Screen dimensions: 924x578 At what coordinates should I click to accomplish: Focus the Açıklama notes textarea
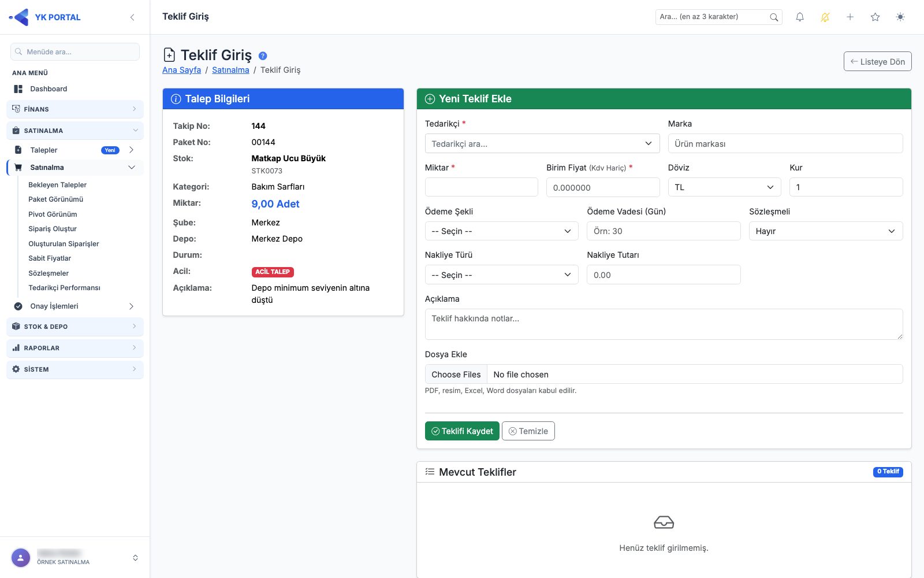pos(664,324)
